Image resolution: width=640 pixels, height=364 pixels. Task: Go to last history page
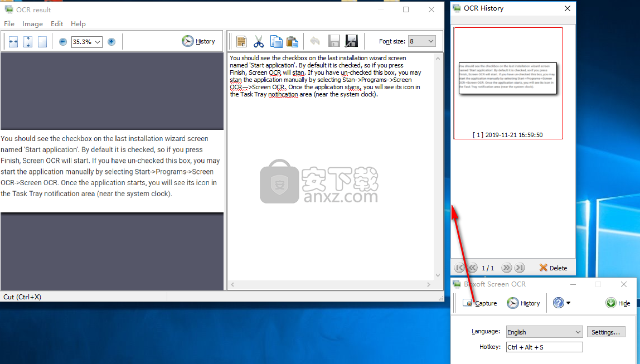(519, 268)
